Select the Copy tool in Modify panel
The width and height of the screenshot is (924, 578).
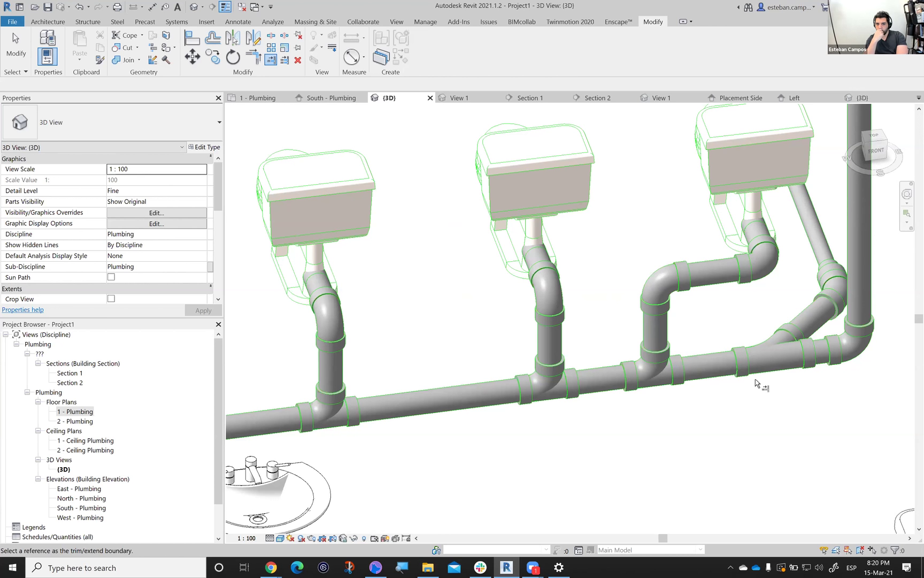pyautogui.click(x=212, y=57)
